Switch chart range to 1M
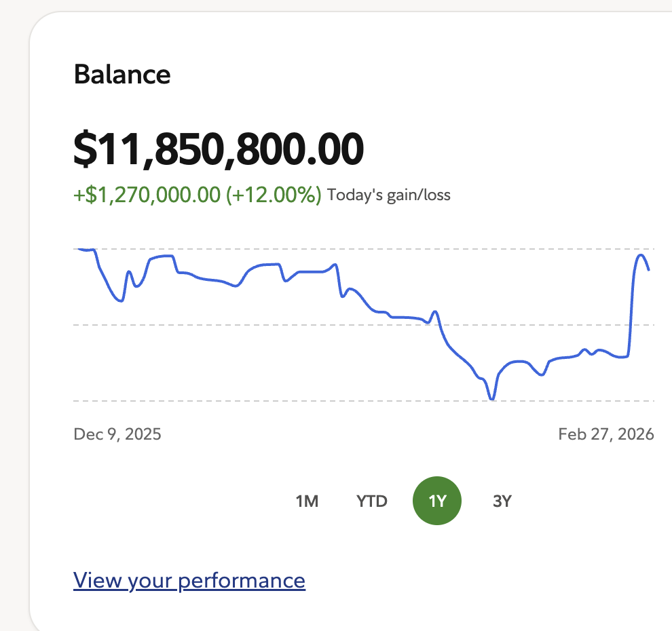The image size is (672, 631). pos(307,501)
